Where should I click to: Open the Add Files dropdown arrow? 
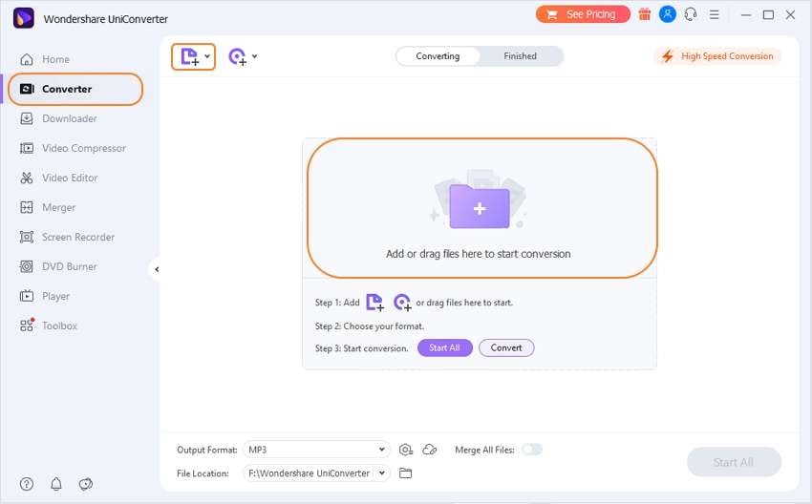click(207, 56)
